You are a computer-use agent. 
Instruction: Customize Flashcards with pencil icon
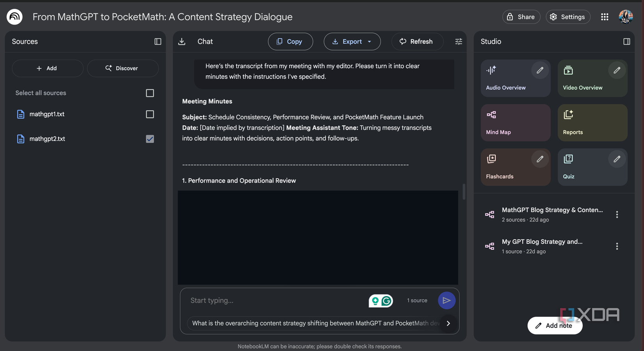[x=540, y=159]
